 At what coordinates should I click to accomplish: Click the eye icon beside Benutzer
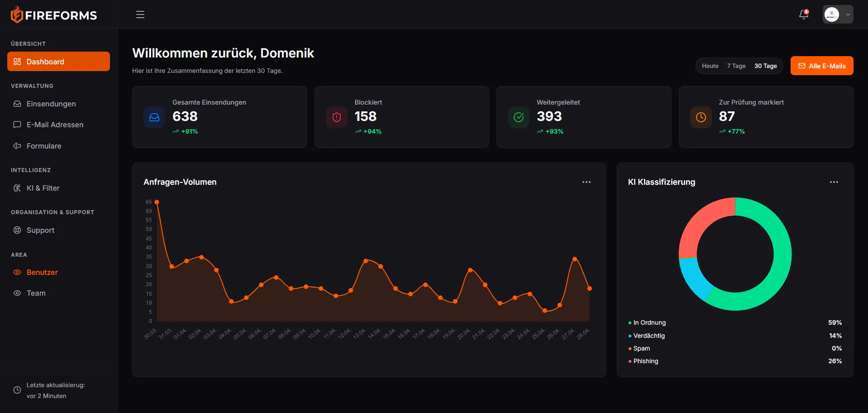pyautogui.click(x=17, y=272)
